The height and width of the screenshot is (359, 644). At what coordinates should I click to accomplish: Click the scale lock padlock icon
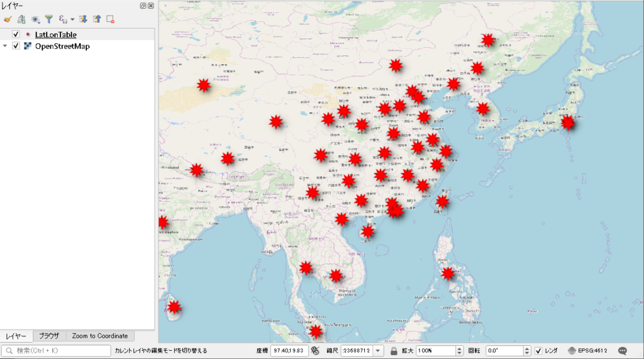click(x=394, y=350)
